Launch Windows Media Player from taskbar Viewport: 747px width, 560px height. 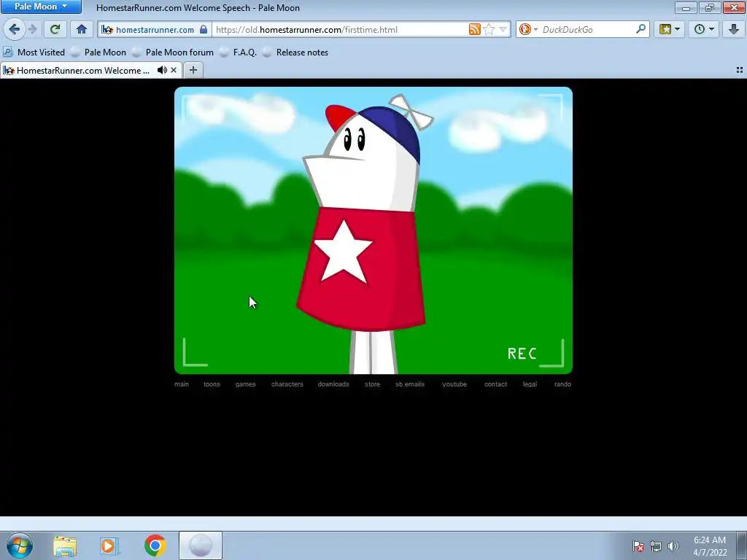[x=109, y=545]
